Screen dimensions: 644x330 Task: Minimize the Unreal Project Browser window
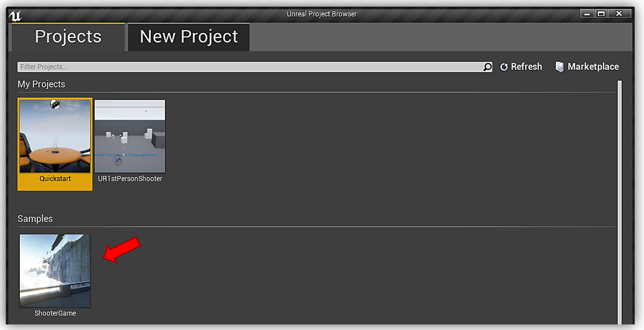[587, 14]
